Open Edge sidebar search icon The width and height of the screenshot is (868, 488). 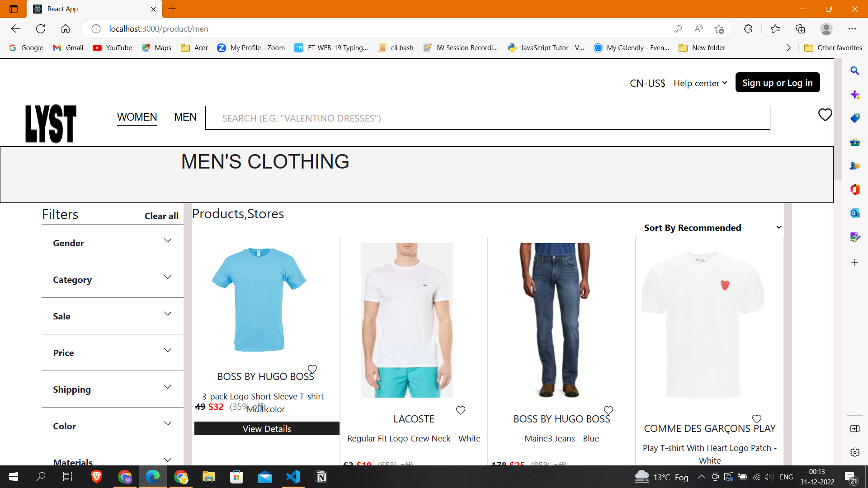[x=855, y=71]
